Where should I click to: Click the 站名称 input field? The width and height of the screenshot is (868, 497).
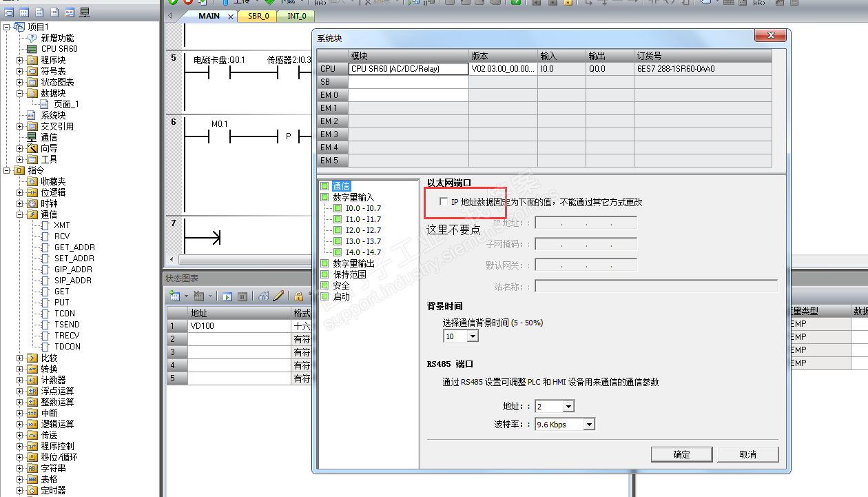click(656, 286)
